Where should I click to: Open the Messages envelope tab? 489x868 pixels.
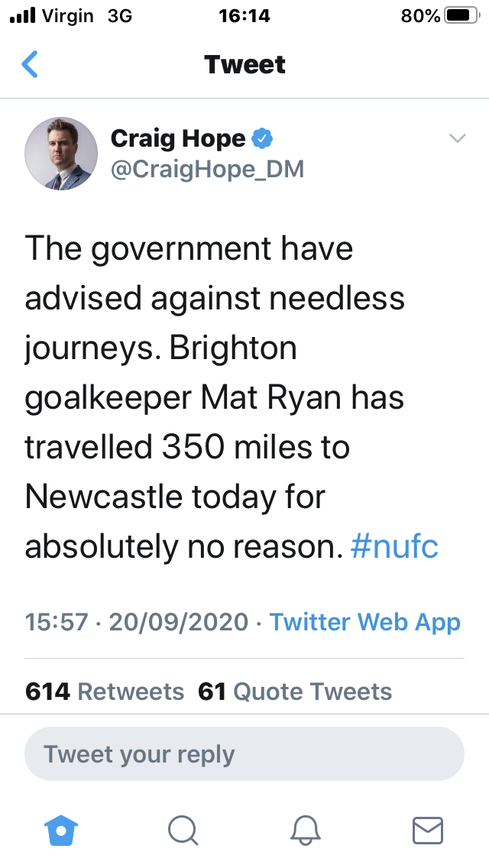pyautogui.click(x=428, y=831)
